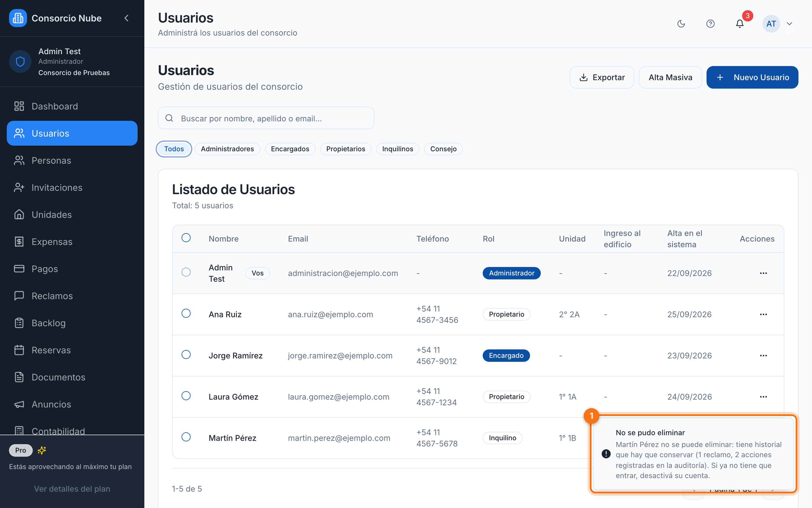The image size is (812, 508).
Task: Filter by Inquilinos
Action: tap(398, 149)
